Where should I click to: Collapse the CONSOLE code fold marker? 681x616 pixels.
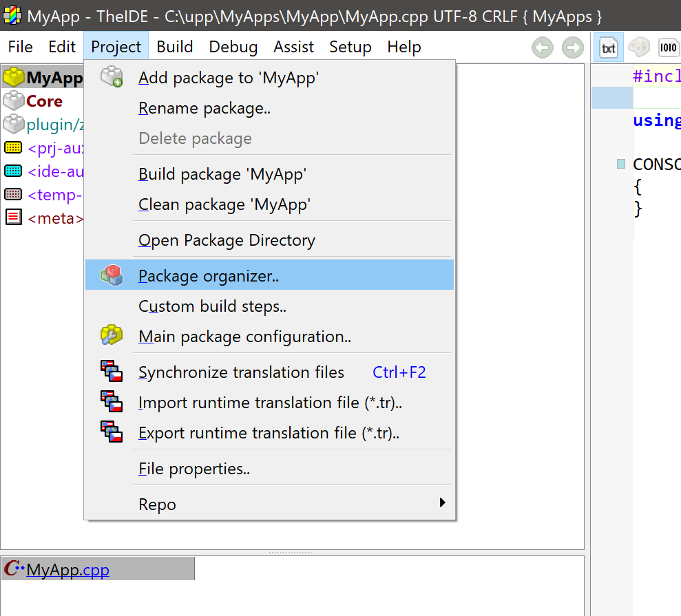point(621,164)
